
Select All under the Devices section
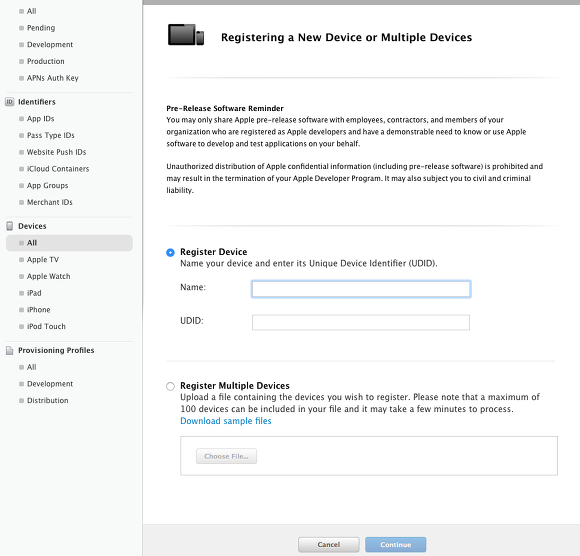[69, 243]
